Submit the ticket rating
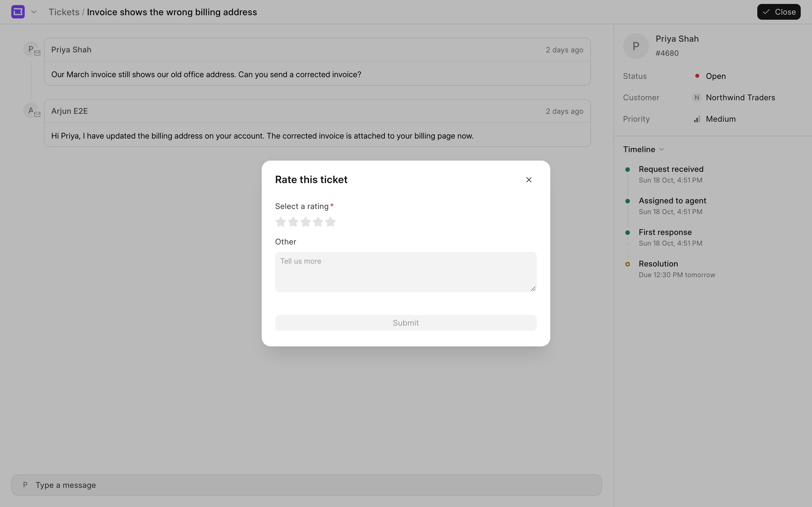The width and height of the screenshot is (812, 507). [x=406, y=323]
